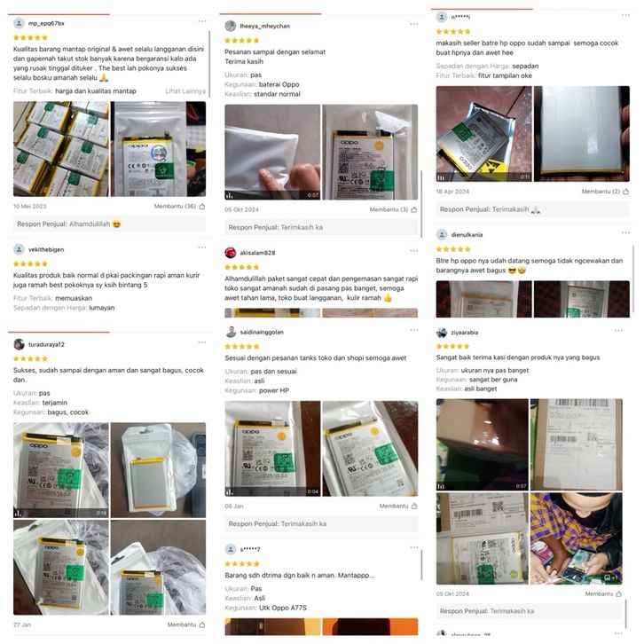Open three-dot menu on dienulkania review

coord(625,232)
